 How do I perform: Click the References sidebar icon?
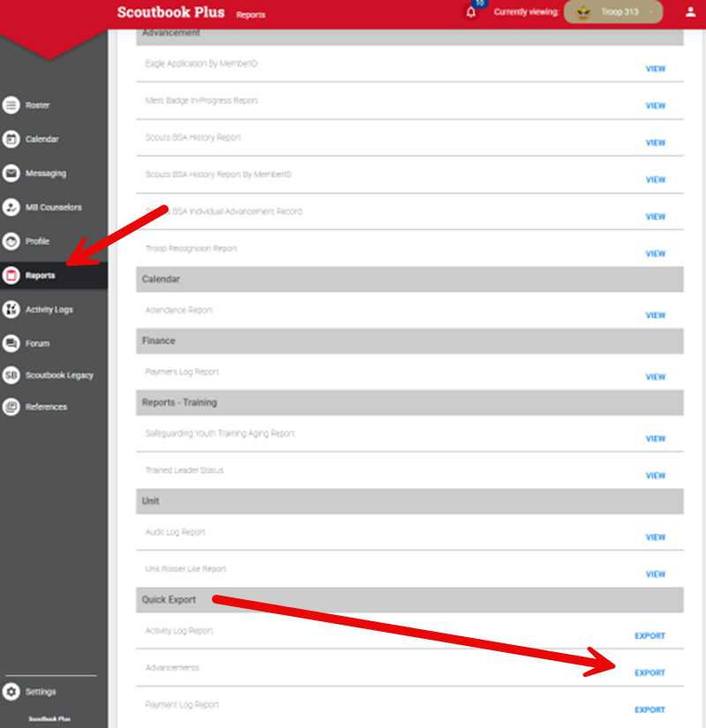click(x=11, y=407)
